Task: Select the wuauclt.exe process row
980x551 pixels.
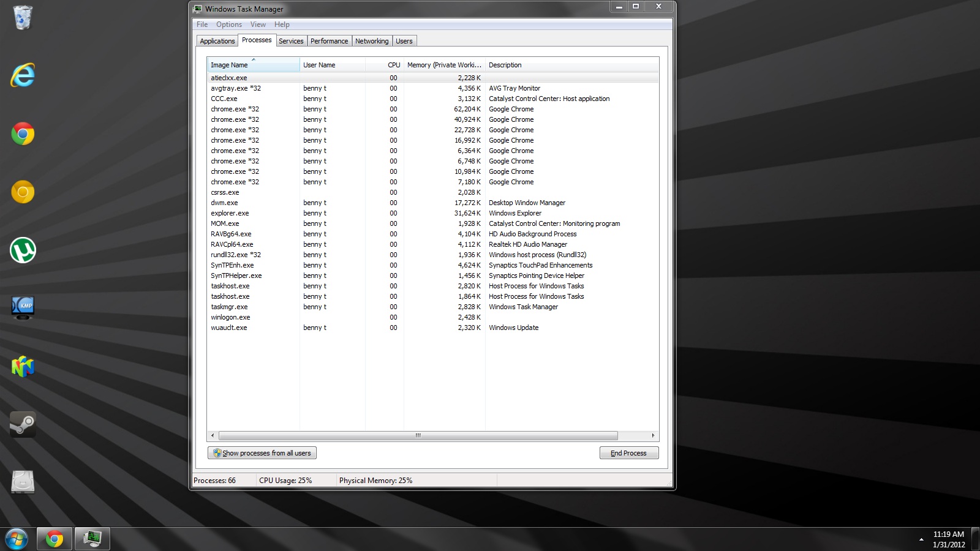Action: click(x=433, y=328)
